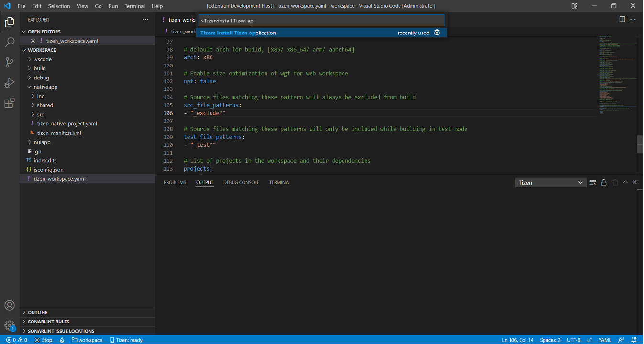Toggle auto-scroll lock in the Output panel
Image resolution: width=644 pixels, height=344 pixels.
click(x=603, y=182)
